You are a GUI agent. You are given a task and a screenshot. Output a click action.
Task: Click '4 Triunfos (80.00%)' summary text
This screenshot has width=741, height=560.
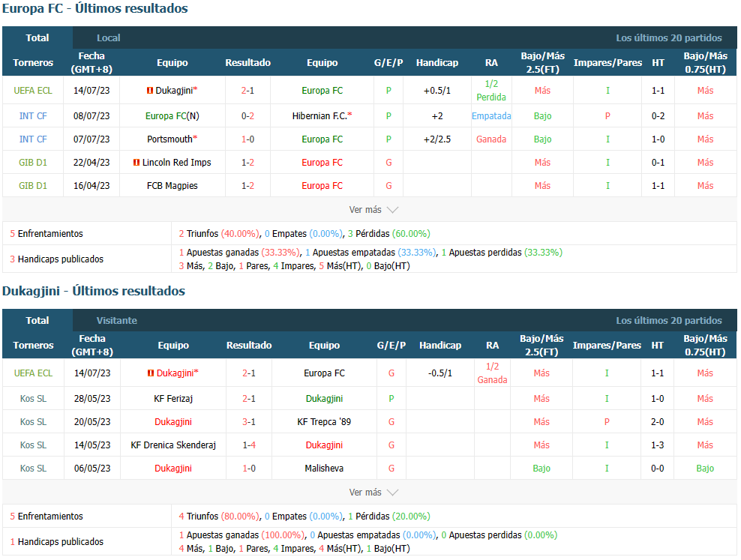pyautogui.click(x=219, y=517)
